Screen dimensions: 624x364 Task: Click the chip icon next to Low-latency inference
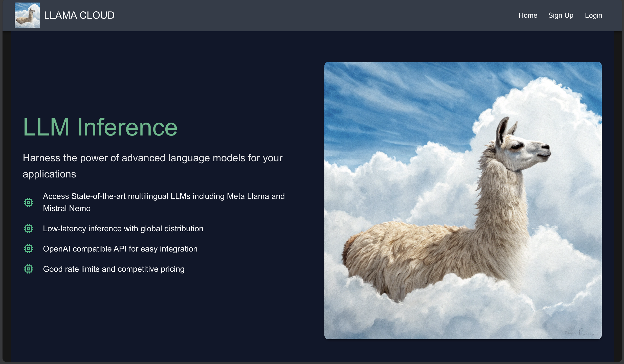tap(29, 229)
